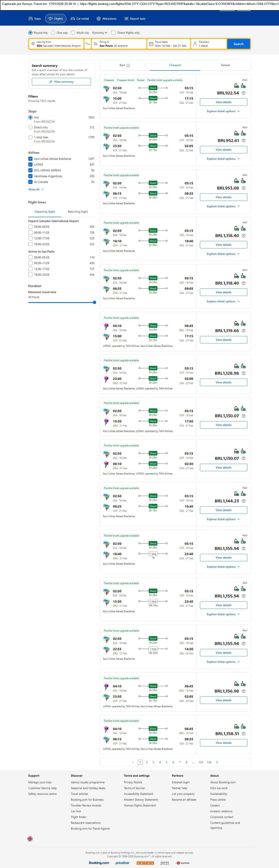Click the info icon beside the Best tab
Image resolution: width=279 pixels, height=868 pixels.
tap(128, 65)
